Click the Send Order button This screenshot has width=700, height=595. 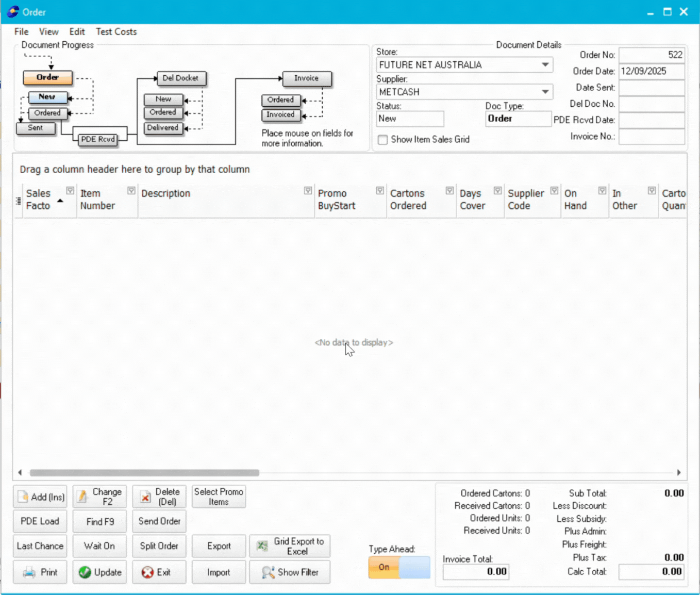[159, 521]
